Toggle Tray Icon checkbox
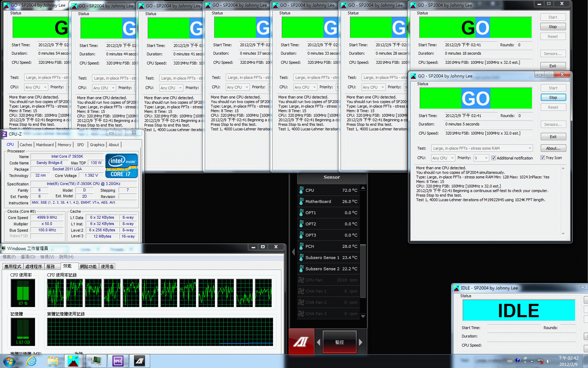This screenshot has height=368, width=588. click(542, 158)
